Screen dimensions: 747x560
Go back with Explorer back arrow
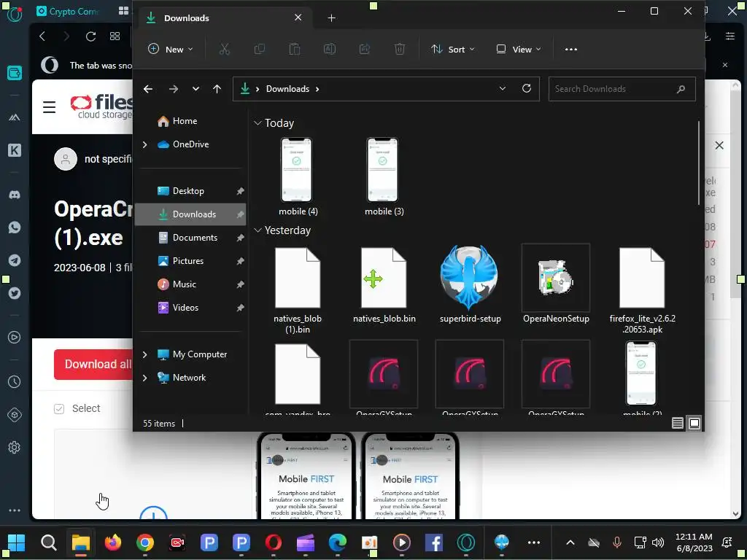pyautogui.click(x=148, y=89)
